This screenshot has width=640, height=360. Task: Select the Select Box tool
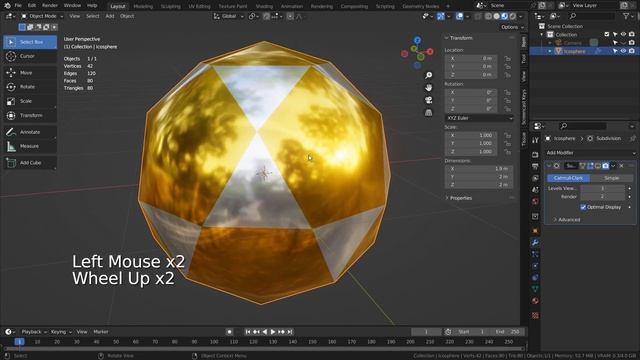tap(30, 42)
